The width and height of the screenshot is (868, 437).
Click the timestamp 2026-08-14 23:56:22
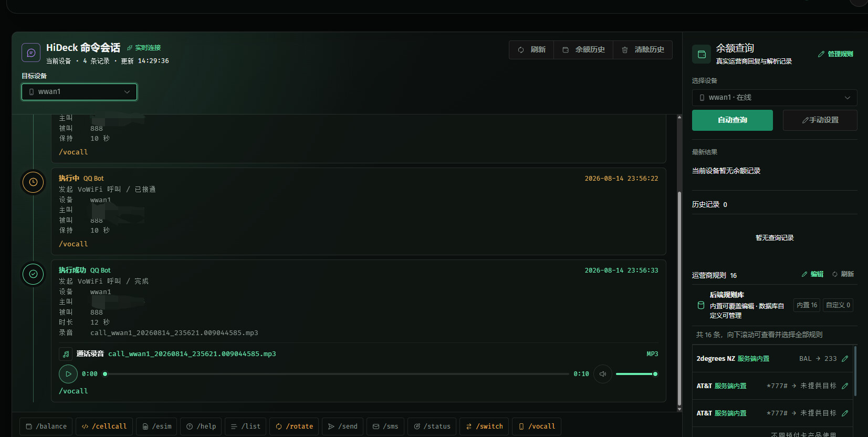[621, 179]
